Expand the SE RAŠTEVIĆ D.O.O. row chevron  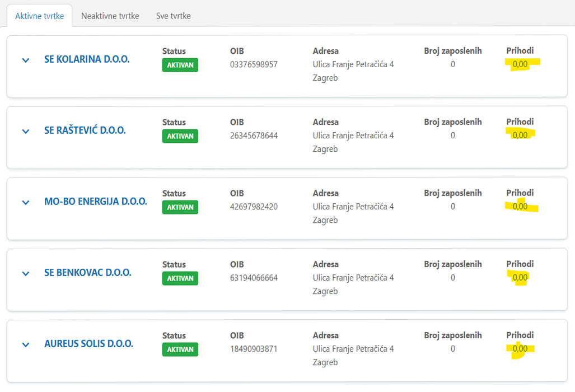coord(25,131)
